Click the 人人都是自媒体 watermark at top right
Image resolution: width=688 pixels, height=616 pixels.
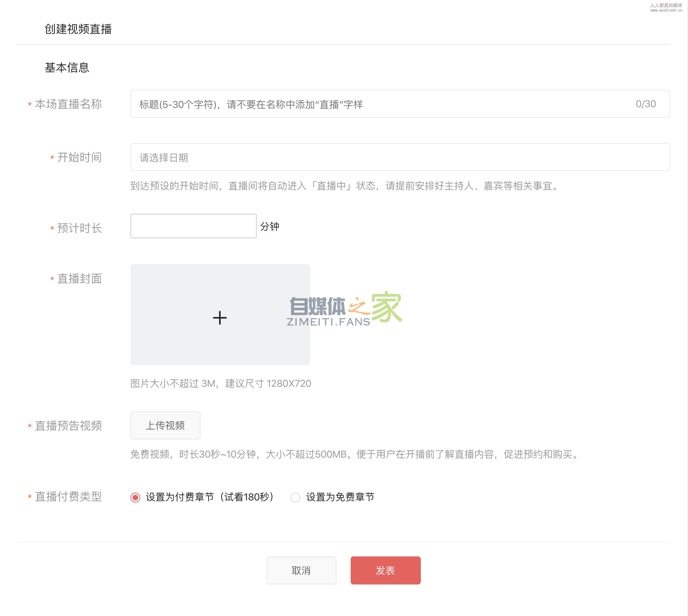point(666,7)
